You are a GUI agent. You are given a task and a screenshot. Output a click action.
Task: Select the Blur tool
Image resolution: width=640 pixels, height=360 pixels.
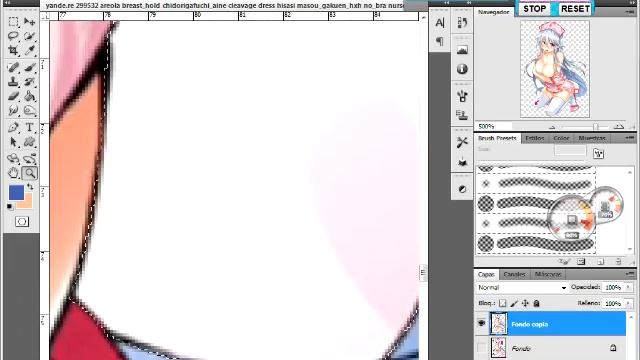point(13,111)
